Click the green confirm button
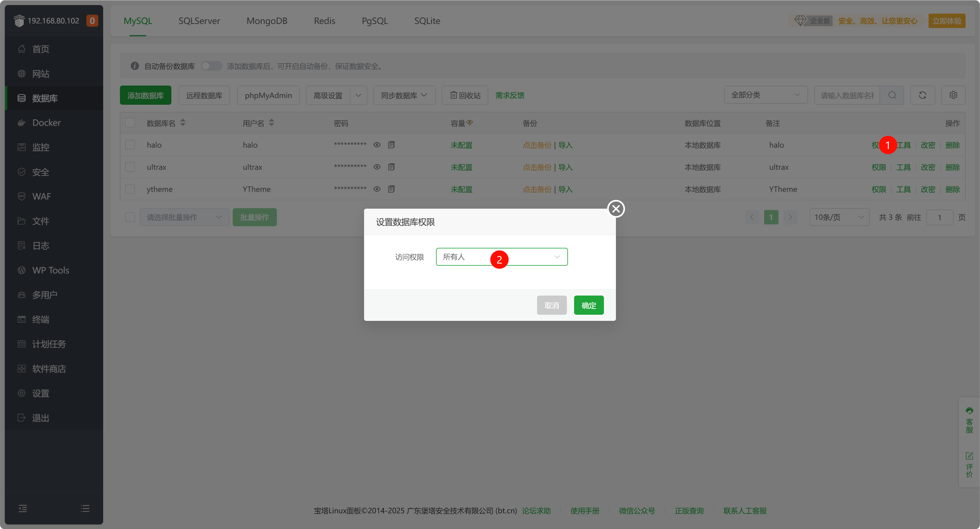The image size is (980, 529). pyautogui.click(x=588, y=305)
